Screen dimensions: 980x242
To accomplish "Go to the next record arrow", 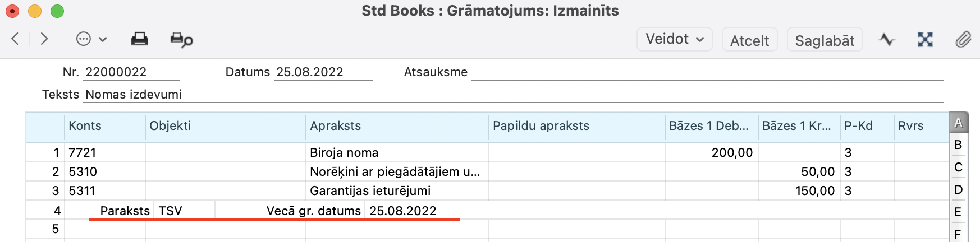I will coord(44,39).
